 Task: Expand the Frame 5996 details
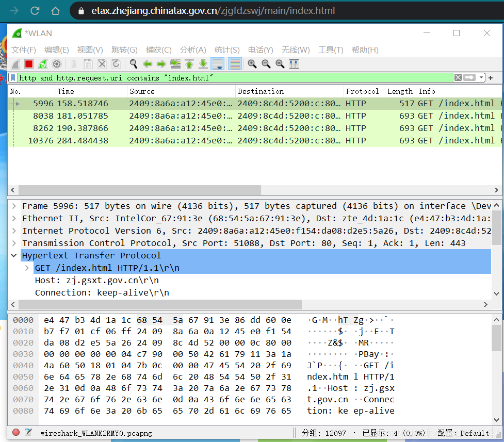coord(14,206)
